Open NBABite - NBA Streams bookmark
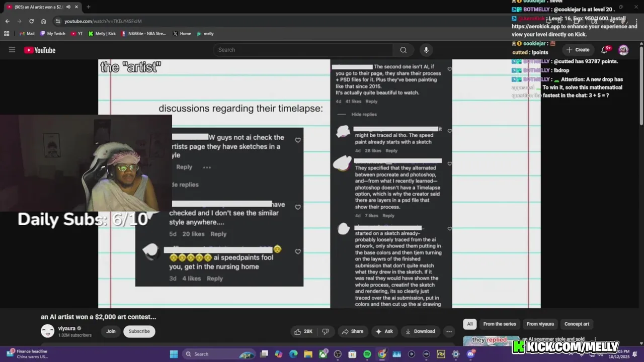This screenshot has height=362, width=644. (143, 34)
